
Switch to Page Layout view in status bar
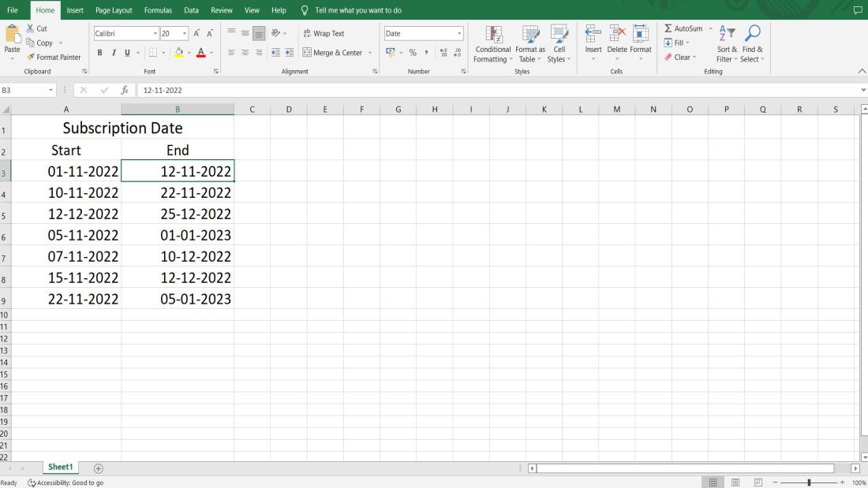click(735, 482)
